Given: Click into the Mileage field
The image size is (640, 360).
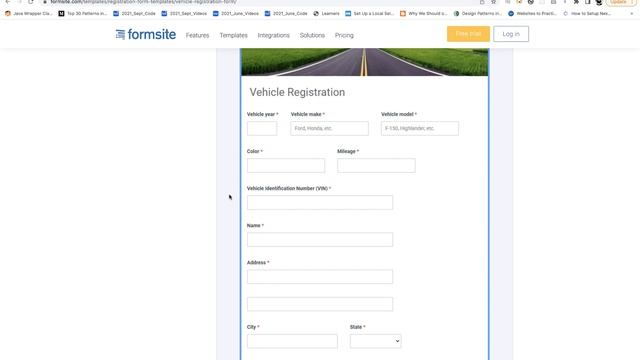Looking at the screenshot, I should (x=376, y=166).
